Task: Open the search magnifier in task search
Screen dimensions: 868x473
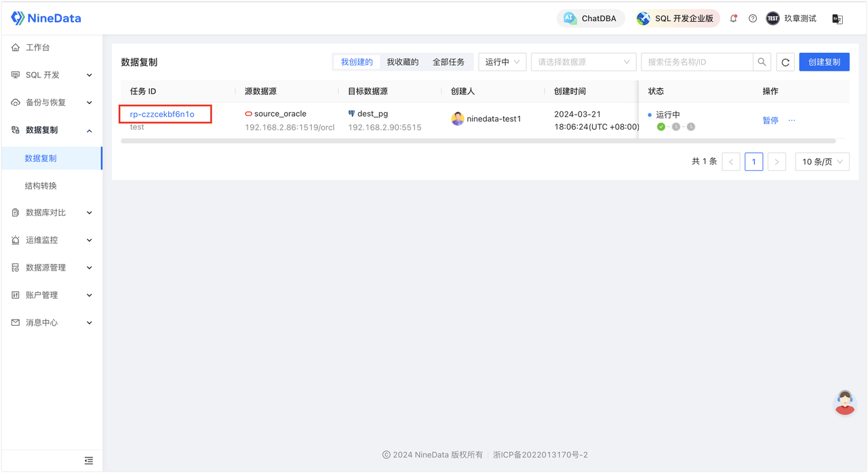Action: point(762,62)
